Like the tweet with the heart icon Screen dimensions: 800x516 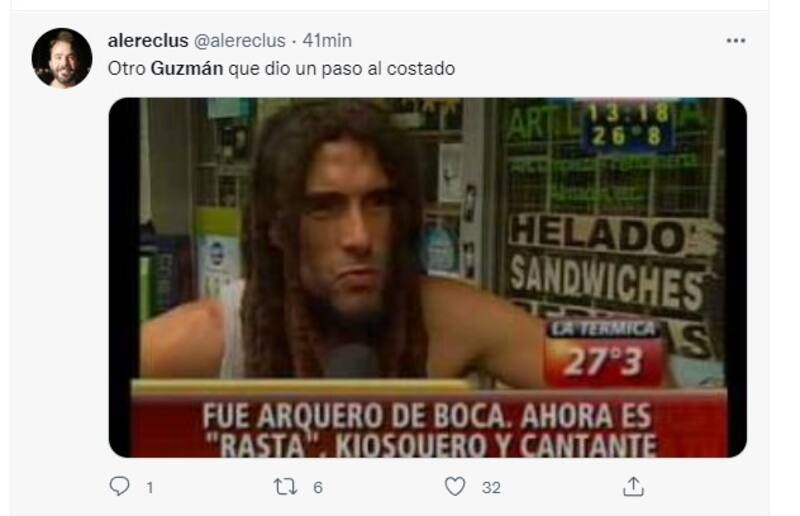pos(455,486)
